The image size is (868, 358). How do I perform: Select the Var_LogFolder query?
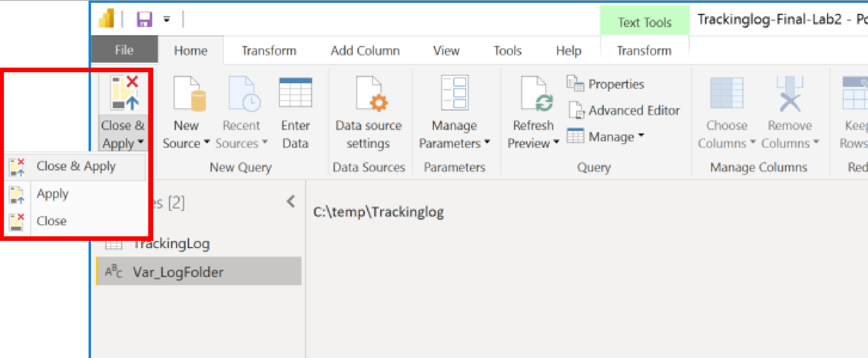point(179,272)
